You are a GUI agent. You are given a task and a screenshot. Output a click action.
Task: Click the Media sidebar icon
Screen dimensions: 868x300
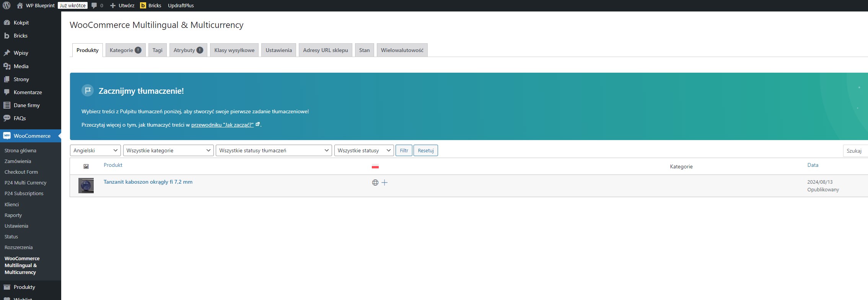point(7,66)
